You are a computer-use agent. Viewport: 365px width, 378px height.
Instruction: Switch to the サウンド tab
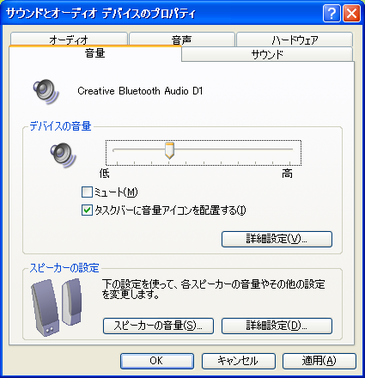coord(267,54)
